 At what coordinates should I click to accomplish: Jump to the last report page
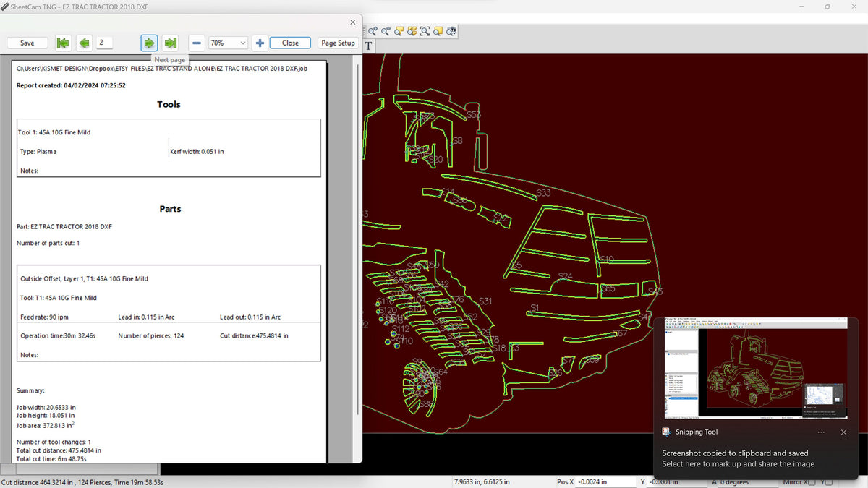171,43
